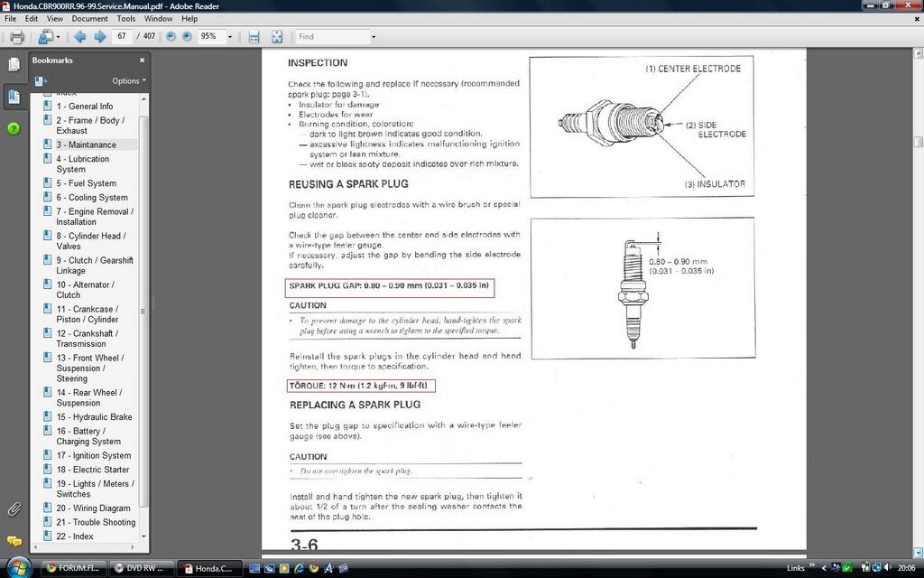The image size is (924, 578).
Task: Select the fit one full page icon
Action: tap(276, 37)
